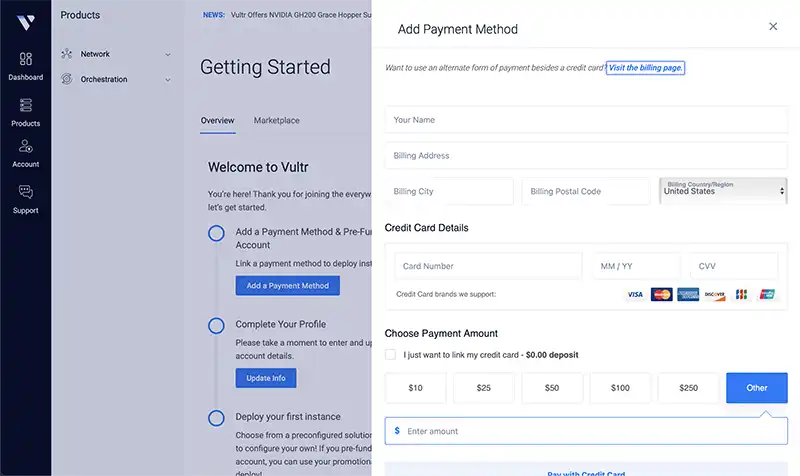
Task: Open the Products sidebar icon
Action: coord(26,105)
